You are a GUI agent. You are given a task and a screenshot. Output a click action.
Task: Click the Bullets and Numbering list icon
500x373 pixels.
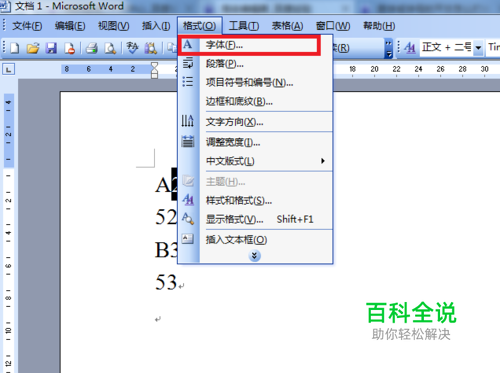click(x=188, y=82)
